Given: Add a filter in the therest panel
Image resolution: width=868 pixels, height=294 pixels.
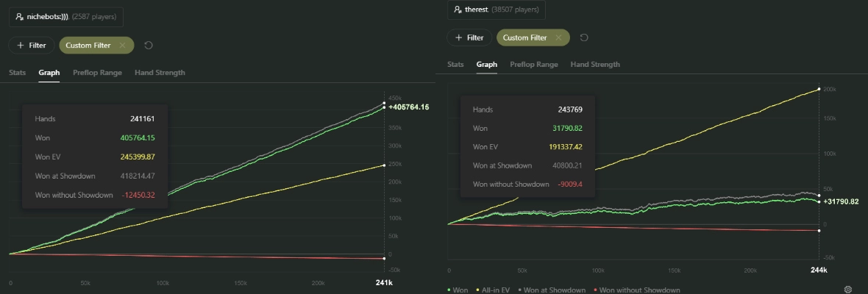Looking at the screenshot, I should 469,37.
